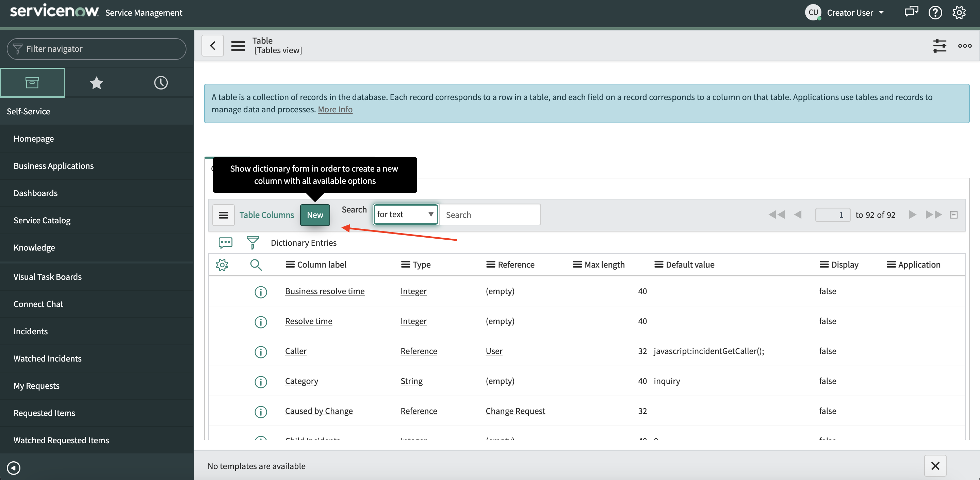This screenshot has height=480, width=980.
Task: Click the Dictionary Entries breadcrumb
Action: click(304, 243)
